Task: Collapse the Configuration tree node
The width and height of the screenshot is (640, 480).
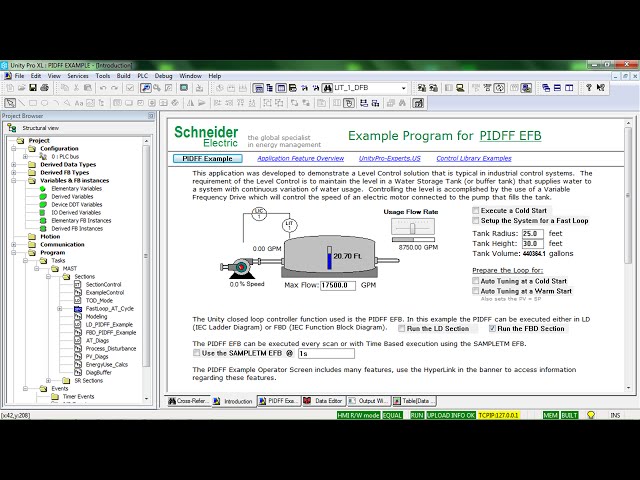Action: tap(13, 149)
